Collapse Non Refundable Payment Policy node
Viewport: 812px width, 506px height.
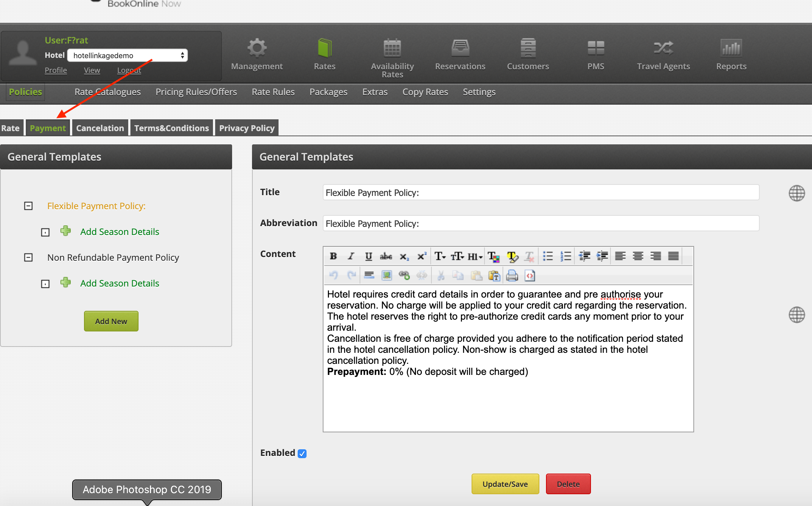(28, 257)
